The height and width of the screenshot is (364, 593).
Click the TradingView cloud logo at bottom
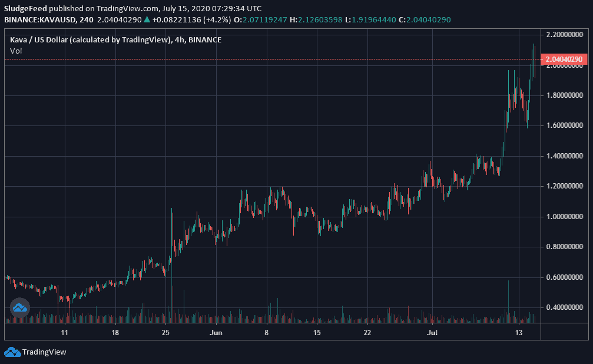click(12, 352)
